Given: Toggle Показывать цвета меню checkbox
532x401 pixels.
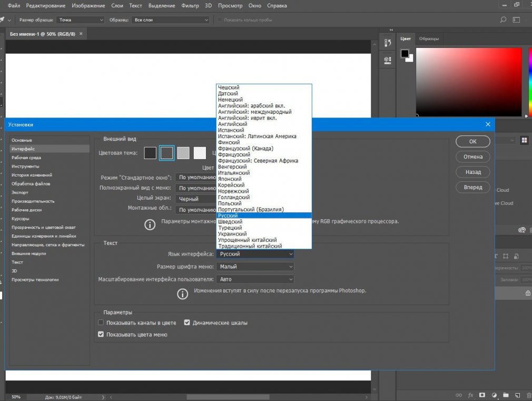Looking at the screenshot, I should click(101, 334).
